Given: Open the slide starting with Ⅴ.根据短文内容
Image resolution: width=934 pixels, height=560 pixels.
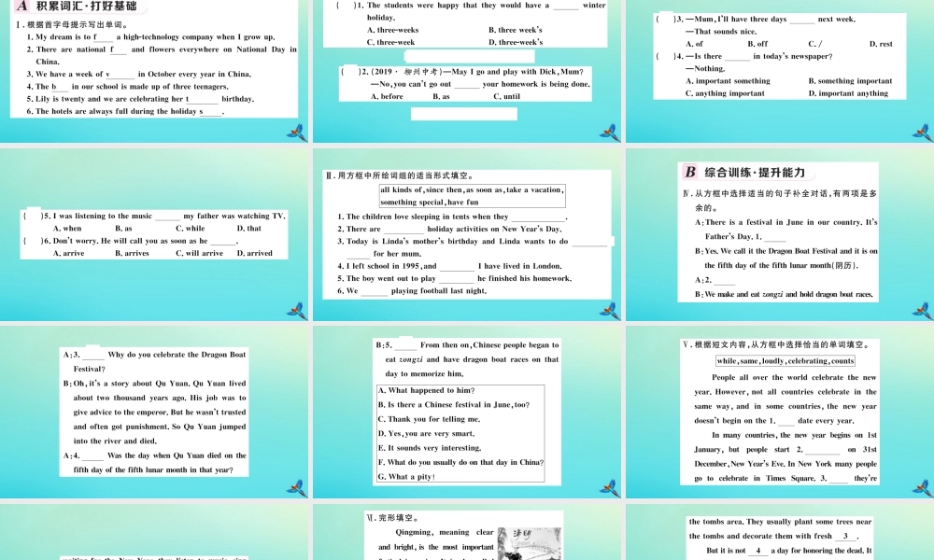Looking at the screenshot, I should click(x=780, y=412).
